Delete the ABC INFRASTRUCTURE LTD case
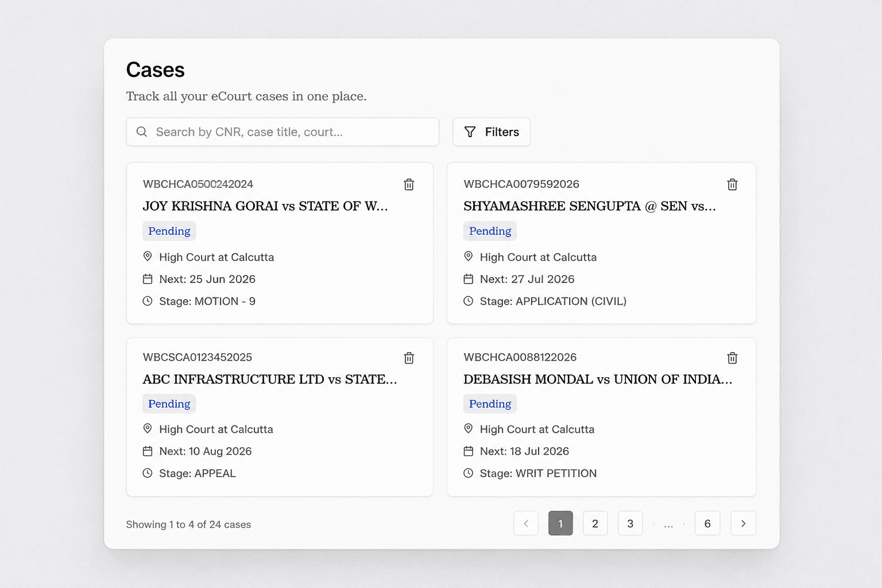882x588 pixels. tap(409, 358)
